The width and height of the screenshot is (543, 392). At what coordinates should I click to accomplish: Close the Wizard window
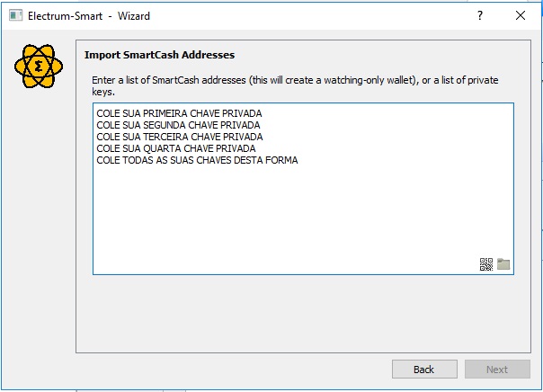(x=521, y=15)
